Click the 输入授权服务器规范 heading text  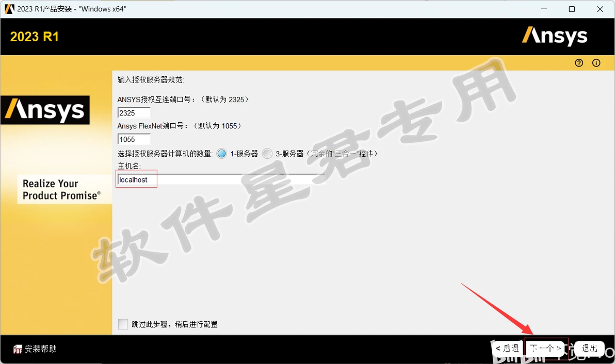(x=151, y=79)
